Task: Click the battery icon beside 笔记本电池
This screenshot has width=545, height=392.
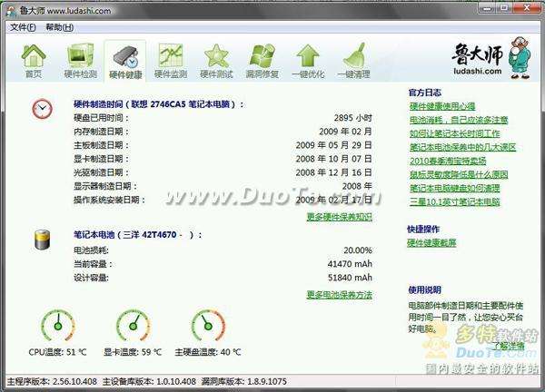Action: (x=42, y=240)
